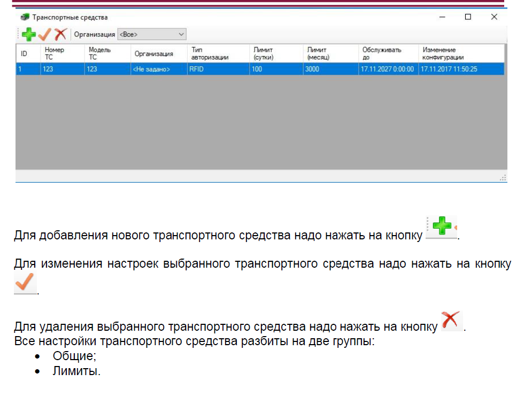Sort by Номер ТС column header

[x=63, y=53]
